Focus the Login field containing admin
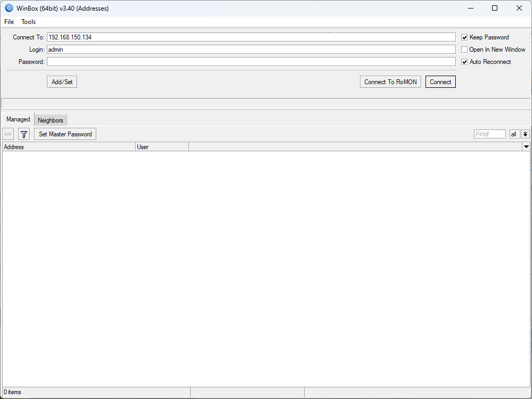The height and width of the screenshot is (399, 532). point(251,50)
